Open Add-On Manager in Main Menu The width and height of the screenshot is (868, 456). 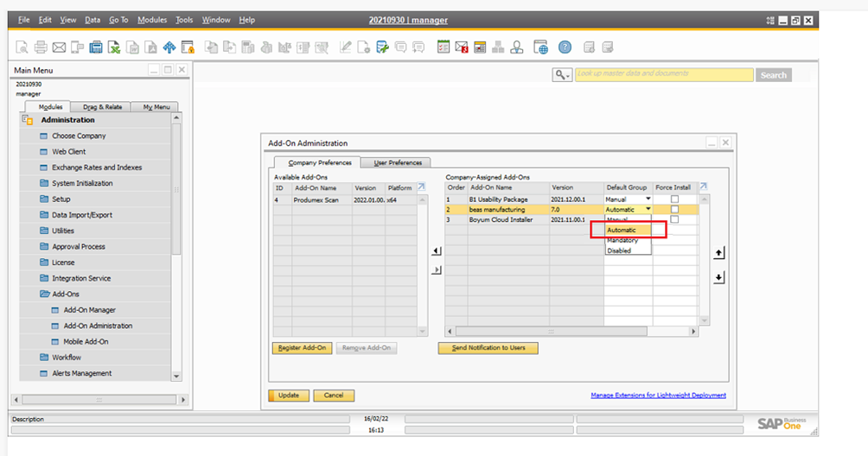(90, 310)
